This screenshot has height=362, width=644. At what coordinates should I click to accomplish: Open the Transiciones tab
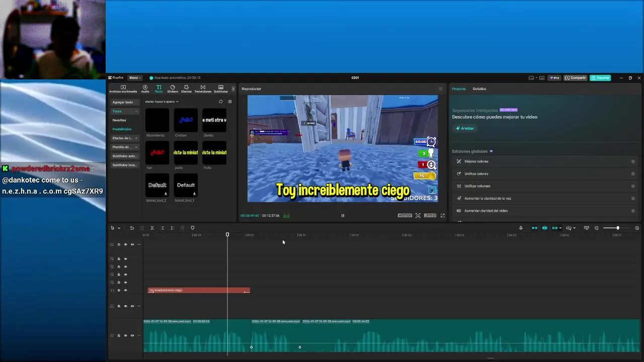pyautogui.click(x=203, y=89)
